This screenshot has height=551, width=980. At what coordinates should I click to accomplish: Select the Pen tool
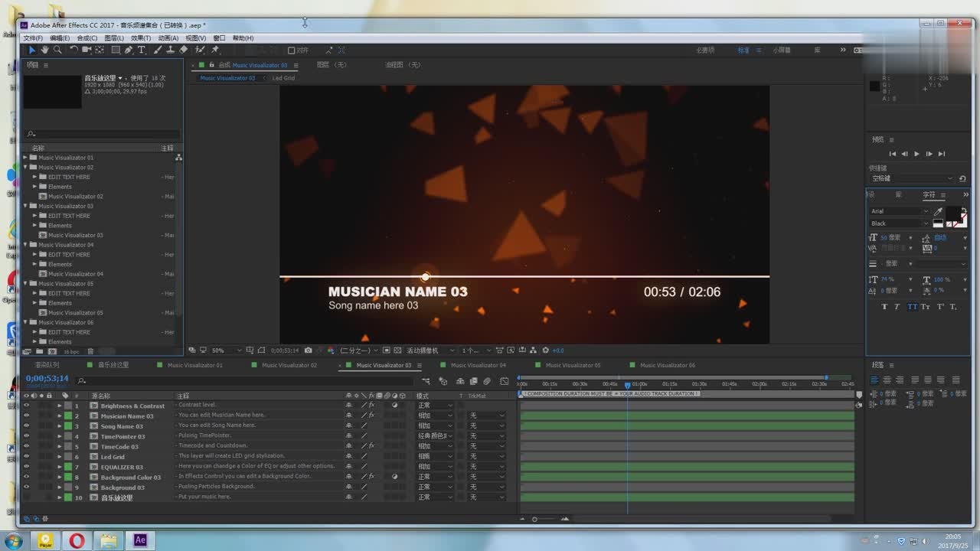[x=129, y=50]
